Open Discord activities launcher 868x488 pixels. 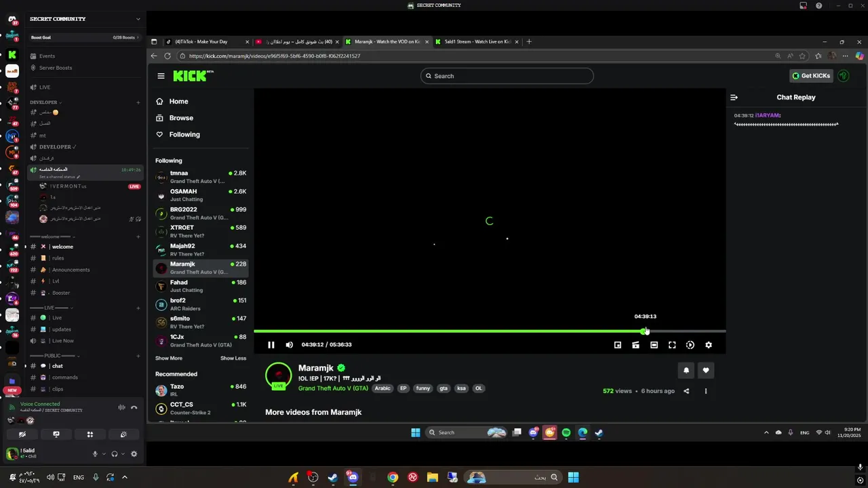[90, 434]
